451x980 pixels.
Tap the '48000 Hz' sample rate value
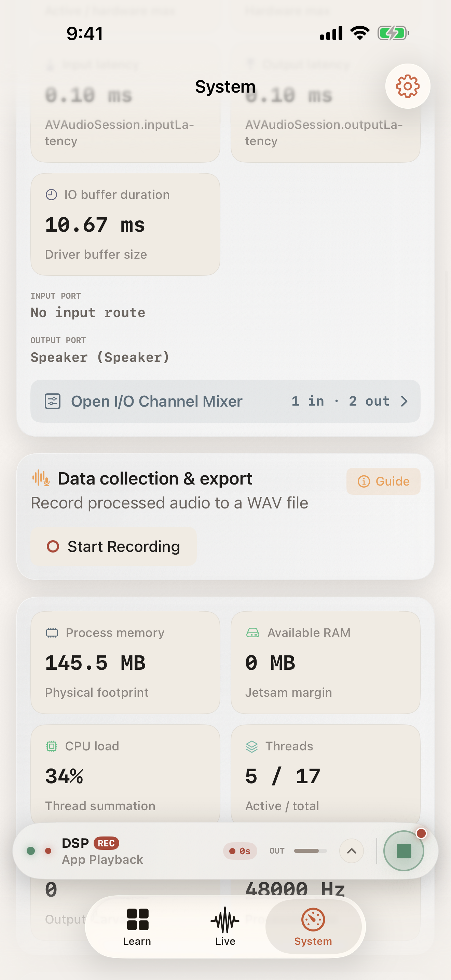(x=295, y=889)
